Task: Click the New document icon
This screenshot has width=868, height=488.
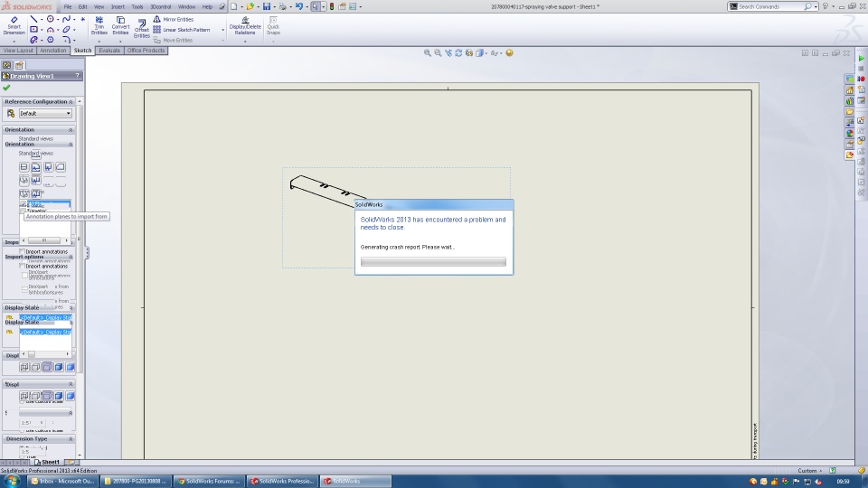Action: tap(233, 6)
